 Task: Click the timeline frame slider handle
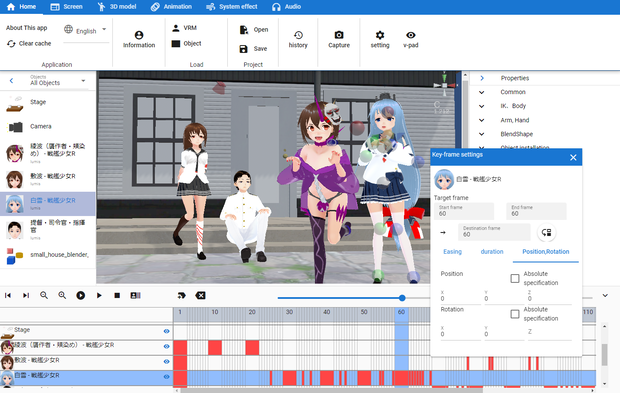tap(402, 298)
